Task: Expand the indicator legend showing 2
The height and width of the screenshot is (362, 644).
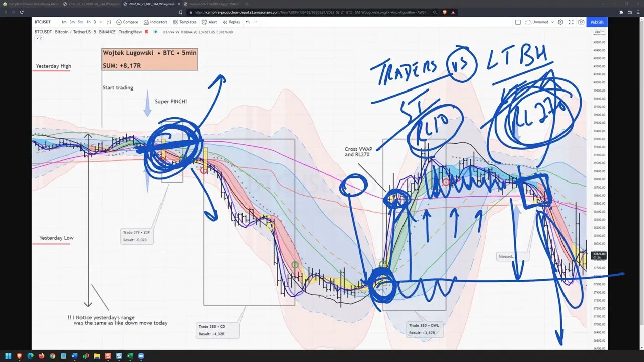Action: [39, 38]
